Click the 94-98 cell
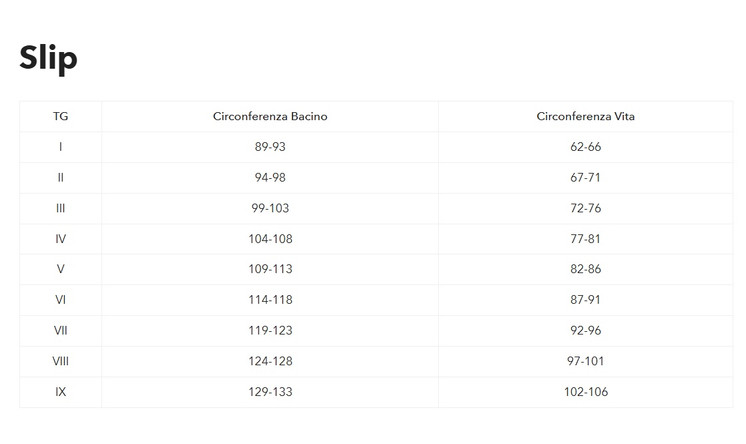This screenshot has width=746, height=444. 270,178
